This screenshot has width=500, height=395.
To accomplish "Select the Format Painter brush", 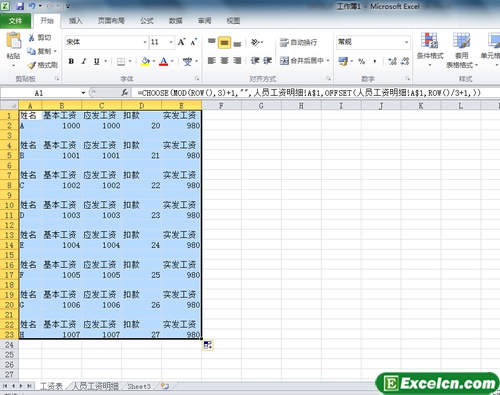I will coord(32,65).
